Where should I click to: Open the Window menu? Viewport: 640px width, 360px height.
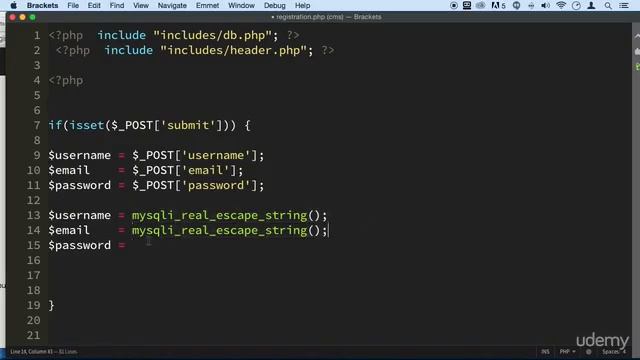[x=241, y=5]
